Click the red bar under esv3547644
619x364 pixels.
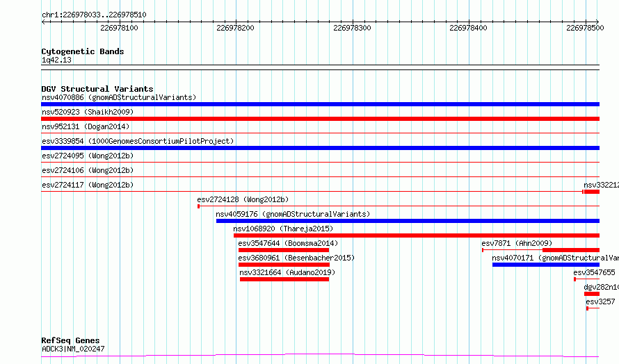coord(284,250)
